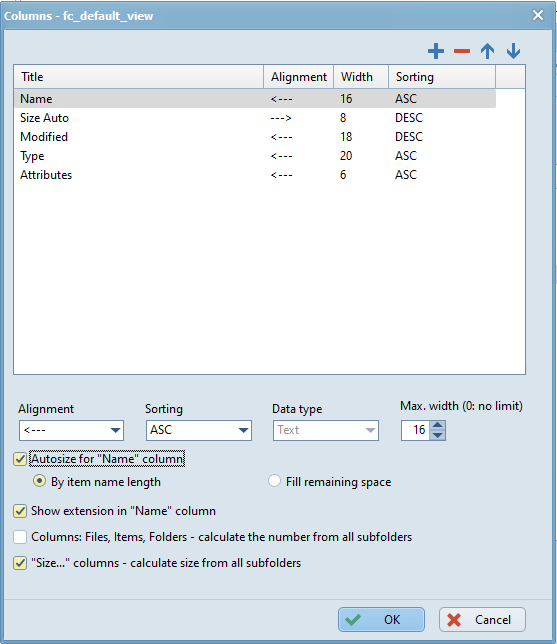This screenshot has height=644, width=557.
Task: Uncheck Autosize for "Name" column
Action: (20, 459)
